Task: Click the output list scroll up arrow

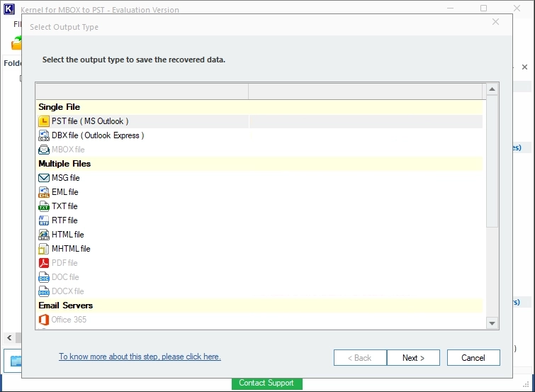Action: coord(492,89)
